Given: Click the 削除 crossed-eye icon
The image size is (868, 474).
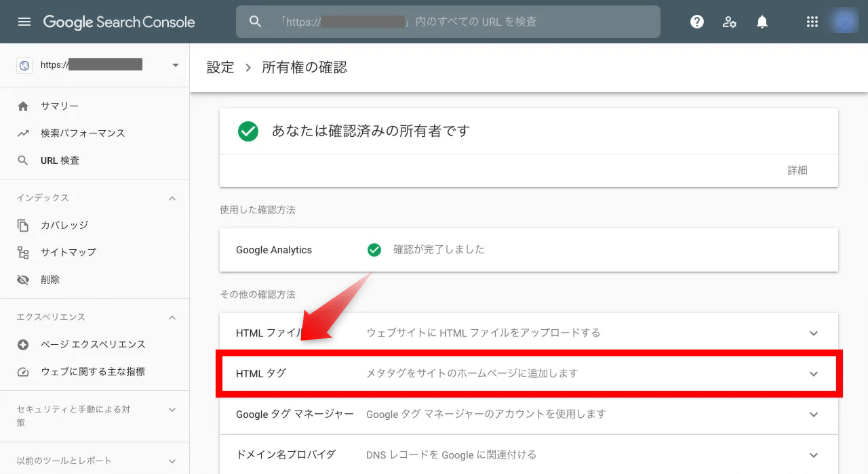Looking at the screenshot, I should pyautogui.click(x=23, y=280).
